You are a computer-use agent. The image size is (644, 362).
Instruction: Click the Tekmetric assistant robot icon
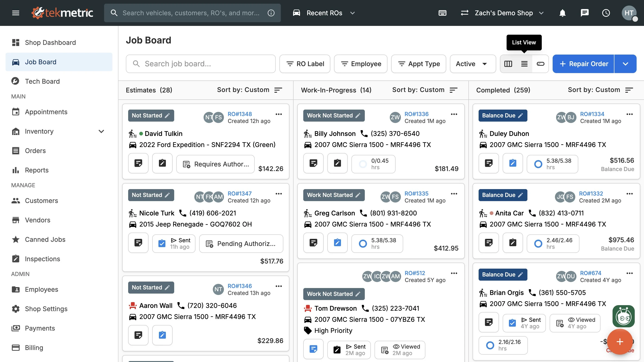623,316
